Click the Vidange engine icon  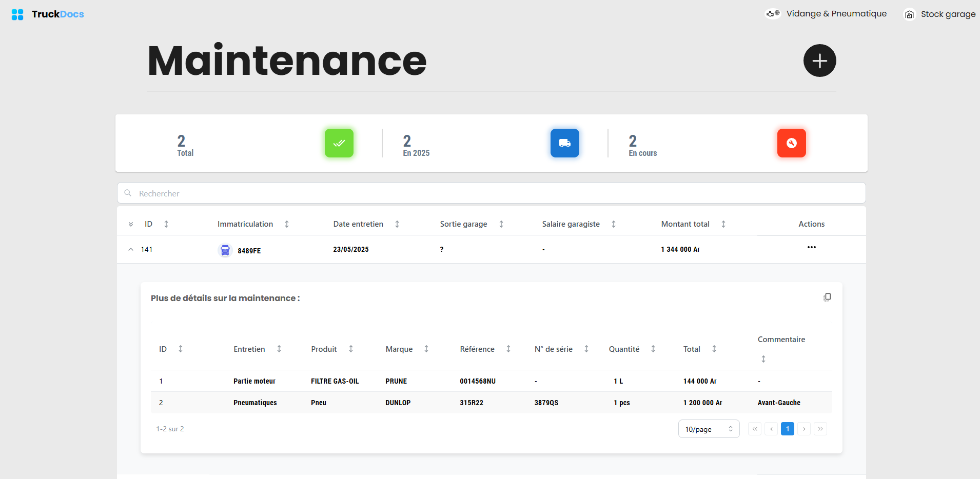point(773,14)
